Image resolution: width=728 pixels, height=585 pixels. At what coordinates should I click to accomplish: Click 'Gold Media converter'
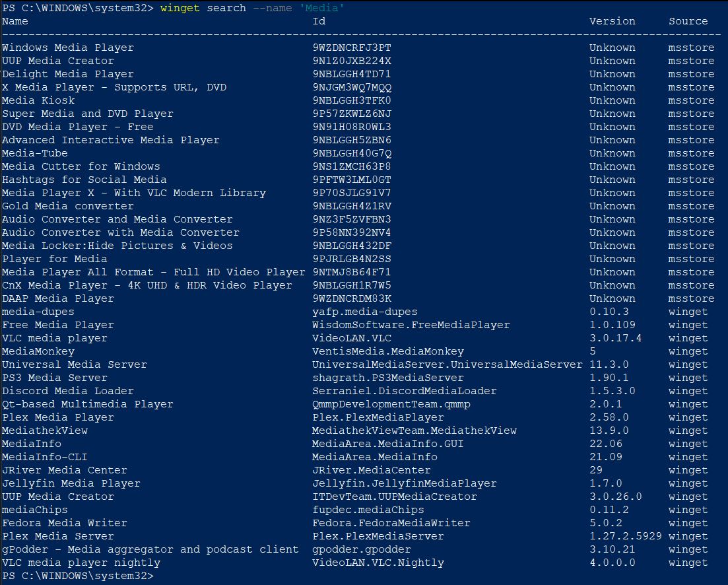tap(68, 206)
